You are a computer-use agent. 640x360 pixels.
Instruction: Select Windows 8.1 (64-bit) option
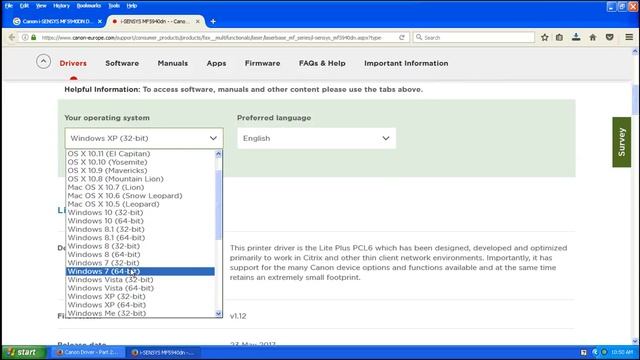pos(140,238)
